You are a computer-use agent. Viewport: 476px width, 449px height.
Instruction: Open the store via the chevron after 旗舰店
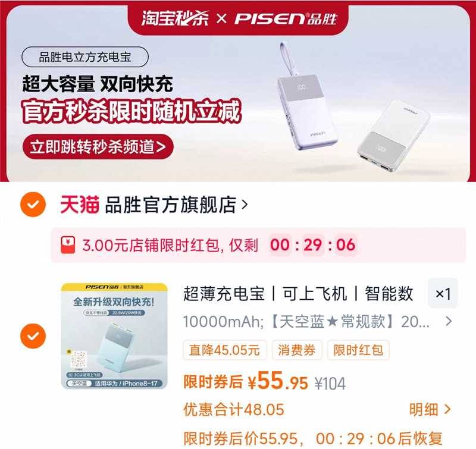[245, 205]
